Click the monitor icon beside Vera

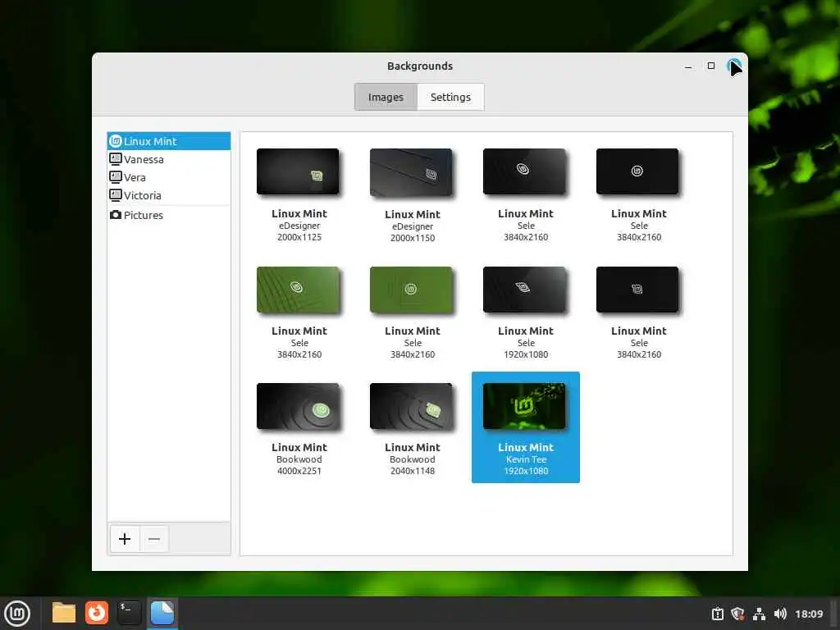point(115,177)
